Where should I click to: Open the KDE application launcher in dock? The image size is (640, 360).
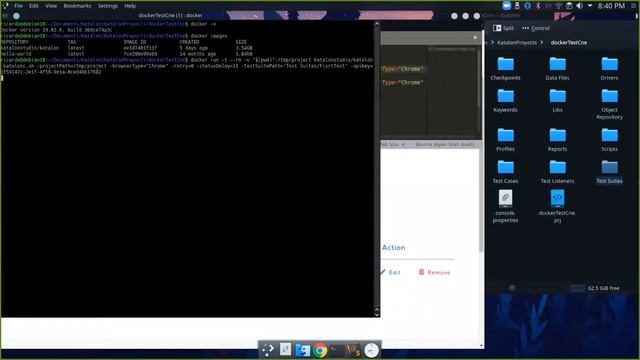coord(268,350)
